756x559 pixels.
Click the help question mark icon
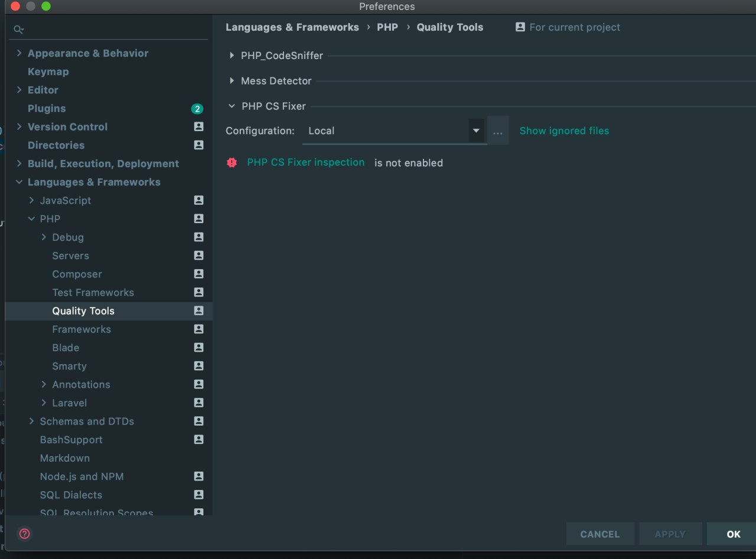coord(25,534)
